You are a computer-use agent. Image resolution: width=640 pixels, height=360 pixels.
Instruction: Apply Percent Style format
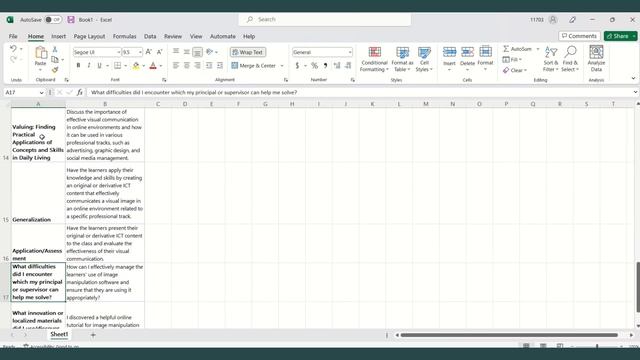(x=314, y=65)
